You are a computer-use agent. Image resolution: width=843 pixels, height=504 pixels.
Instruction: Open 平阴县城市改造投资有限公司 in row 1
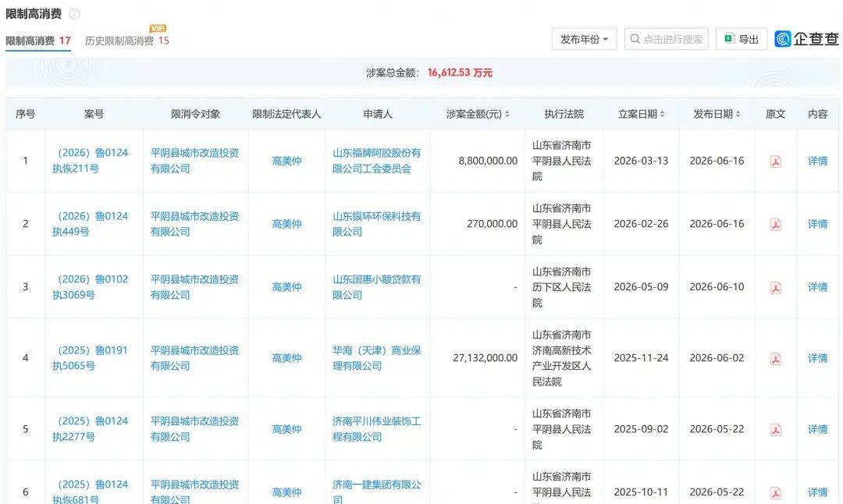(x=194, y=161)
